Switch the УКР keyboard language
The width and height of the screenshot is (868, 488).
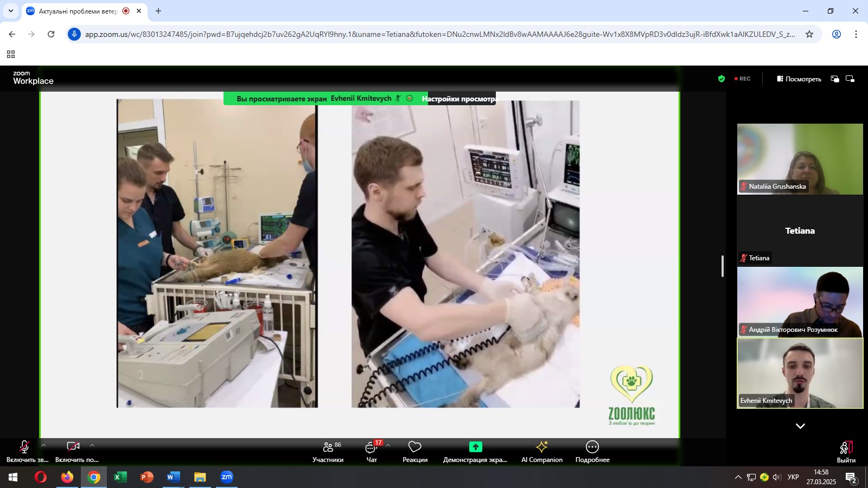[793, 477]
